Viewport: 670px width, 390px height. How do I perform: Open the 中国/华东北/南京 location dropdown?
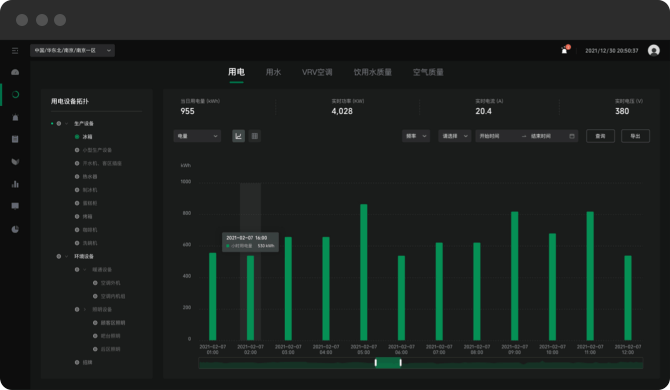click(x=72, y=50)
